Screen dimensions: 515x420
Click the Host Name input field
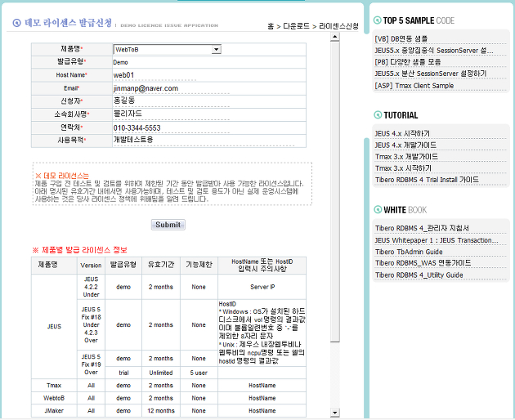154,75
